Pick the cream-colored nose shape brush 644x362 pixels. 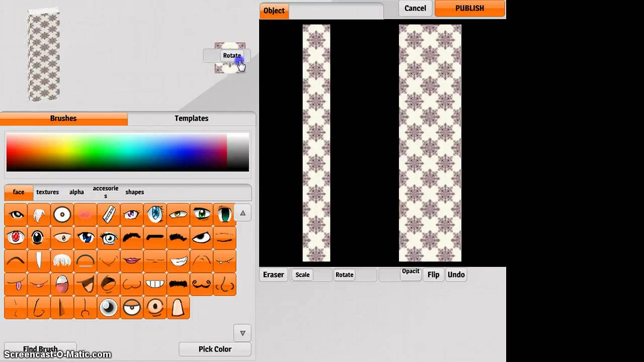(x=178, y=307)
